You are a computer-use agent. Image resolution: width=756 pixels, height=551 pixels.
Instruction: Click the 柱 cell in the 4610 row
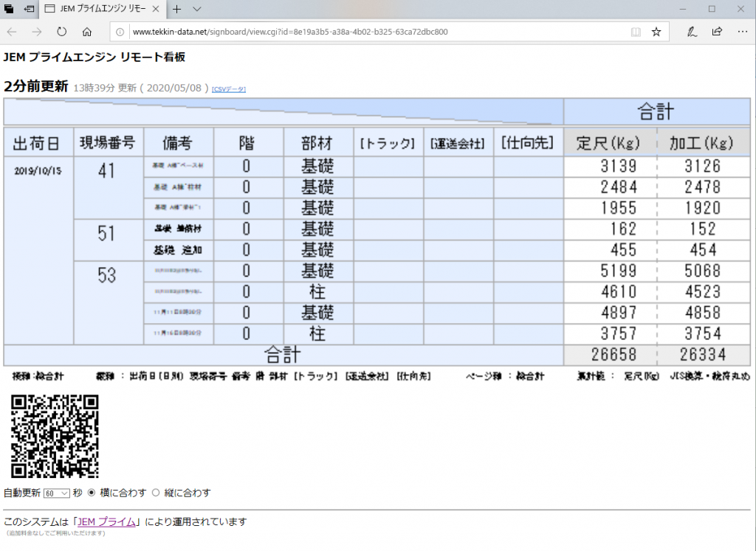318,292
